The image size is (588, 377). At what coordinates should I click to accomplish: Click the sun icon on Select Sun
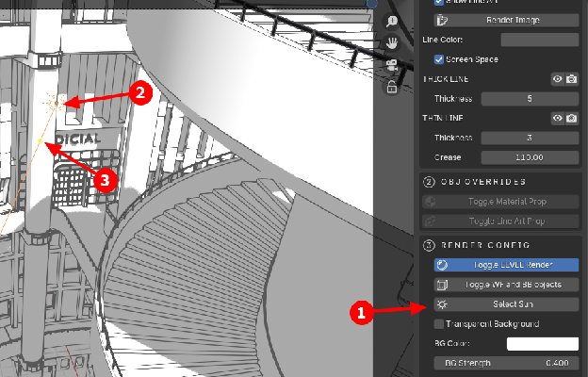tap(442, 304)
